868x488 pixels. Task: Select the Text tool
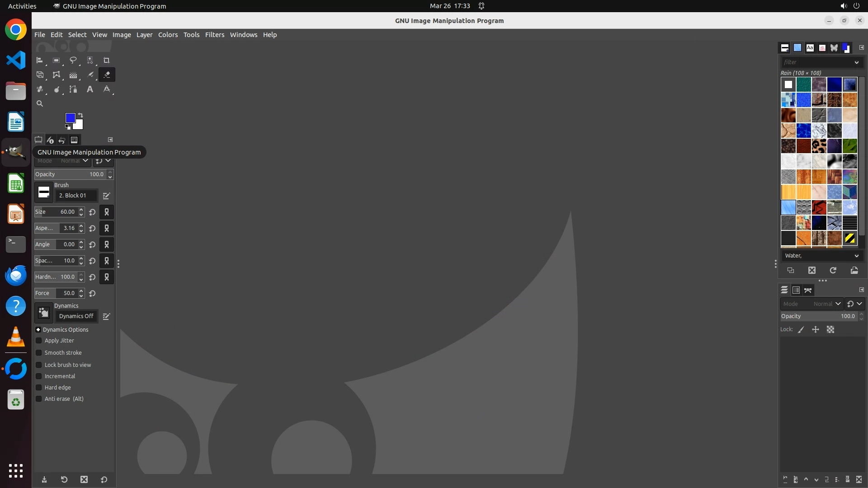[90, 89]
